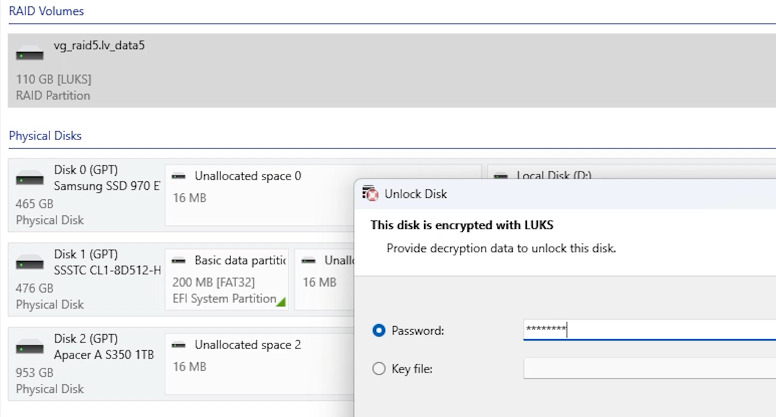Click the Samsung SSD 970 model name
The height and width of the screenshot is (417, 776).
(x=107, y=186)
